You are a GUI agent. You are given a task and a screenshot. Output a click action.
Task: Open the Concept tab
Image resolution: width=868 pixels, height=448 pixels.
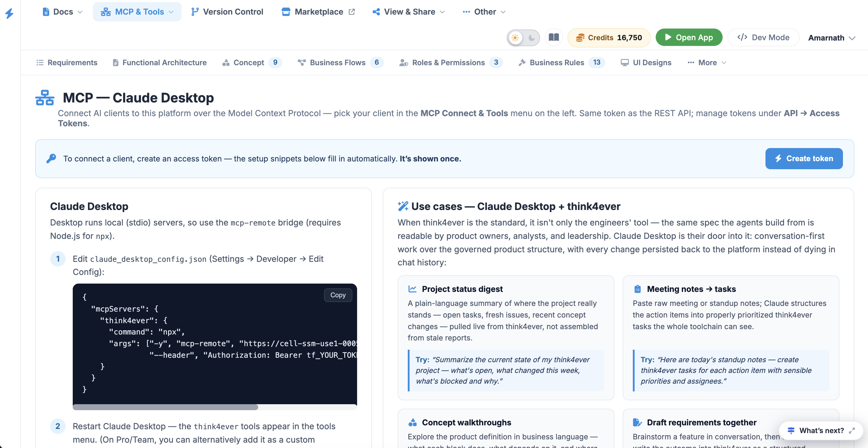click(252, 63)
